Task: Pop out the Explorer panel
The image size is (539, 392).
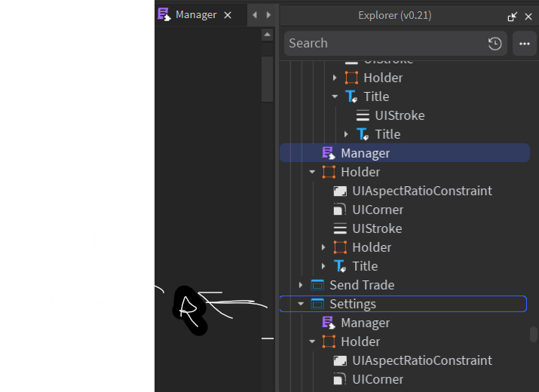Action: 513,15
